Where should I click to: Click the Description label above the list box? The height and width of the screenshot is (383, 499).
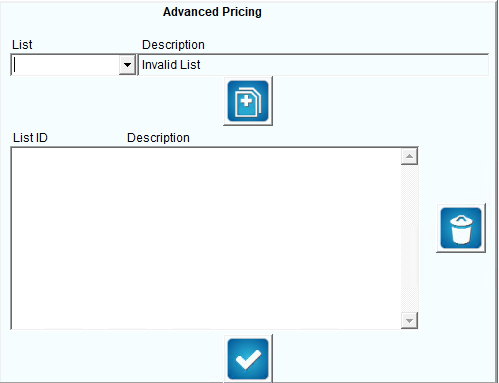158,138
